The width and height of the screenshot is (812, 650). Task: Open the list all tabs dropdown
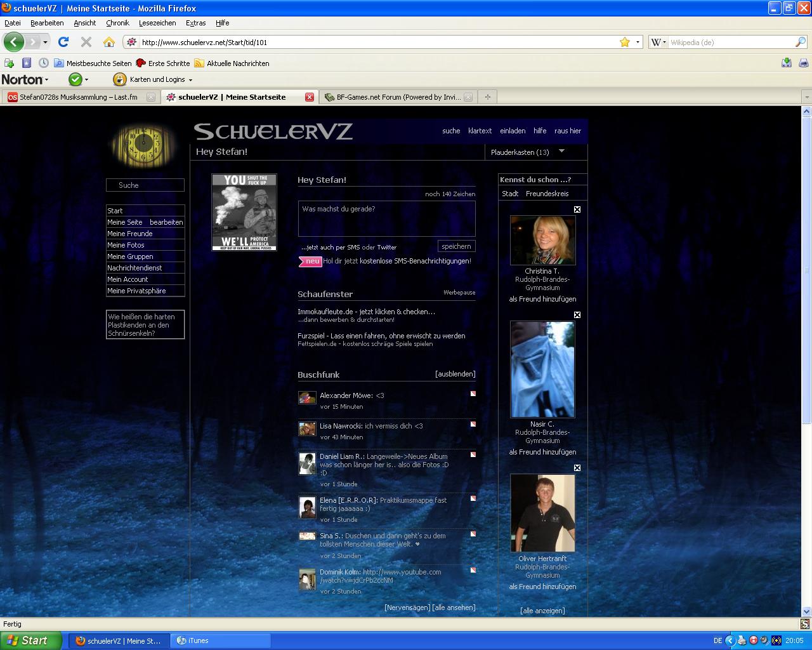tap(806, 97)
